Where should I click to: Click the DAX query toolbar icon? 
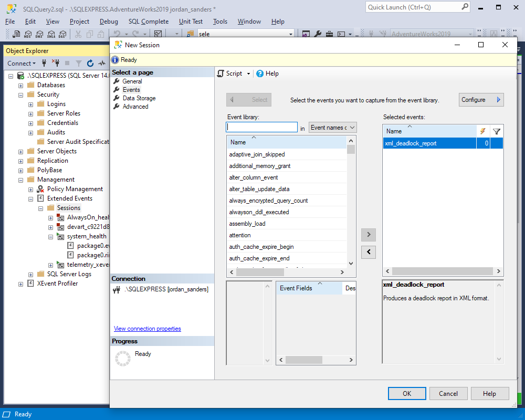click(x=62, y=34)
